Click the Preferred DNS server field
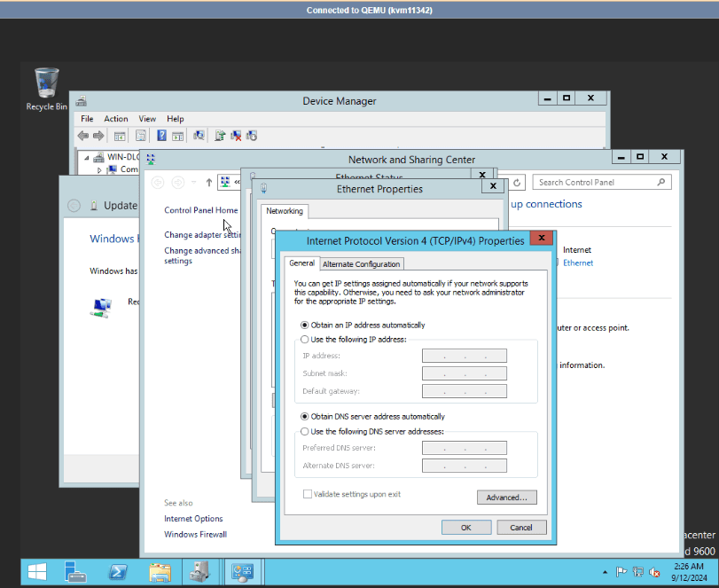This screenshot has width=719, height=588. 464,448
